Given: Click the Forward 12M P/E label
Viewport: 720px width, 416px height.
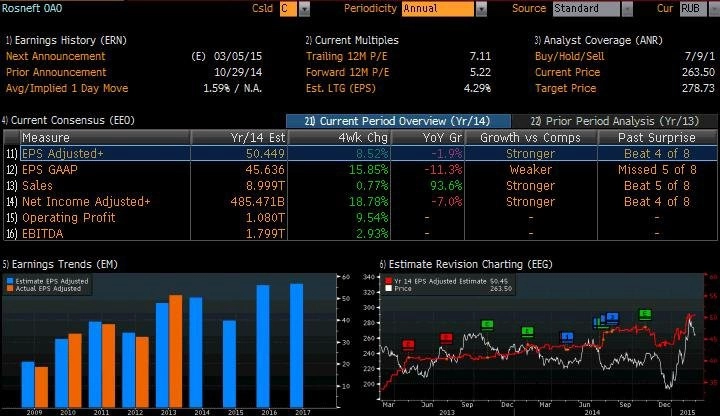Looking at the screenshot, I should click(348, 73).
